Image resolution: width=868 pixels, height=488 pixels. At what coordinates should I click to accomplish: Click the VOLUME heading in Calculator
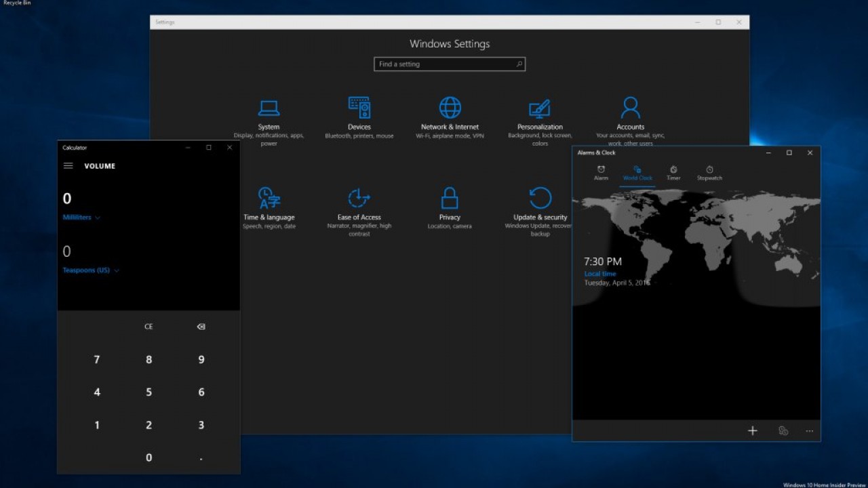point(100,166)
